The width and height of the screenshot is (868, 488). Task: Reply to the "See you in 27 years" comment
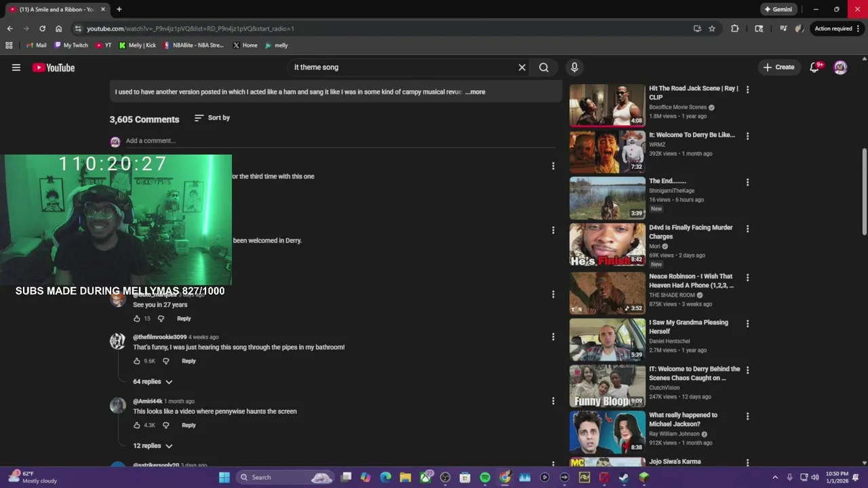pos(184,319)
